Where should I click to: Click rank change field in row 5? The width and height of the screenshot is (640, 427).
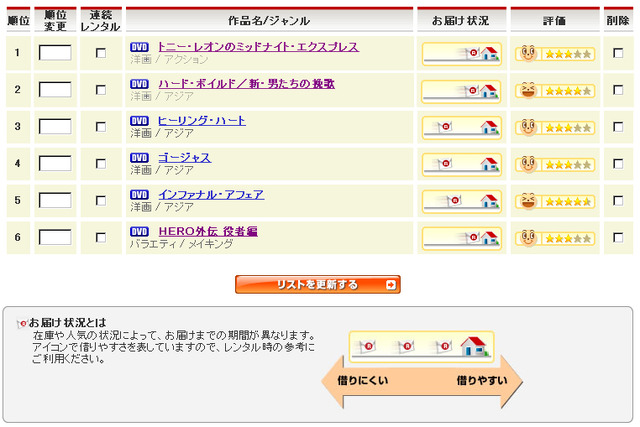55,201
